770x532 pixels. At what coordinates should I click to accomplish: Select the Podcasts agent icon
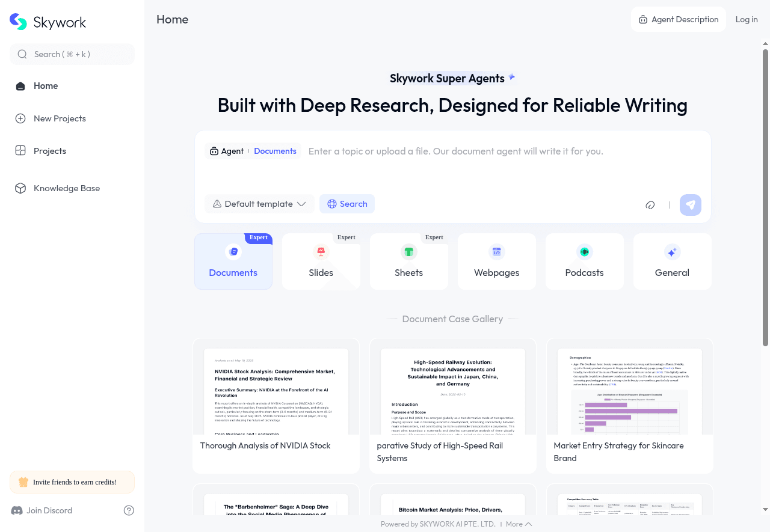coord(584,252)
